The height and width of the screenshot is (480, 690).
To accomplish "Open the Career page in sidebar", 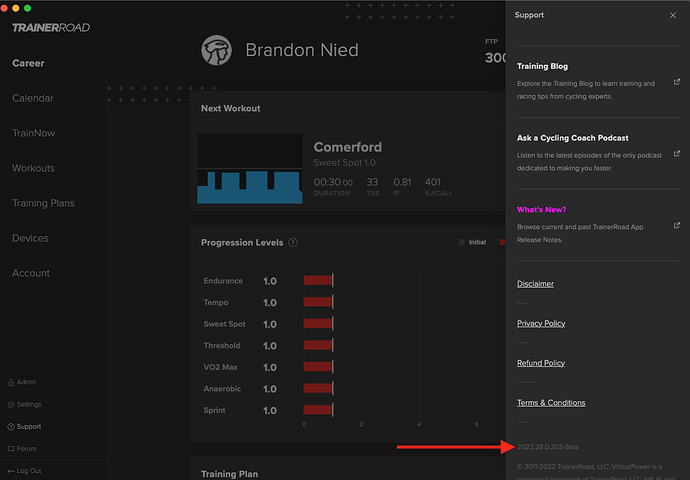I will coord(28,63).
